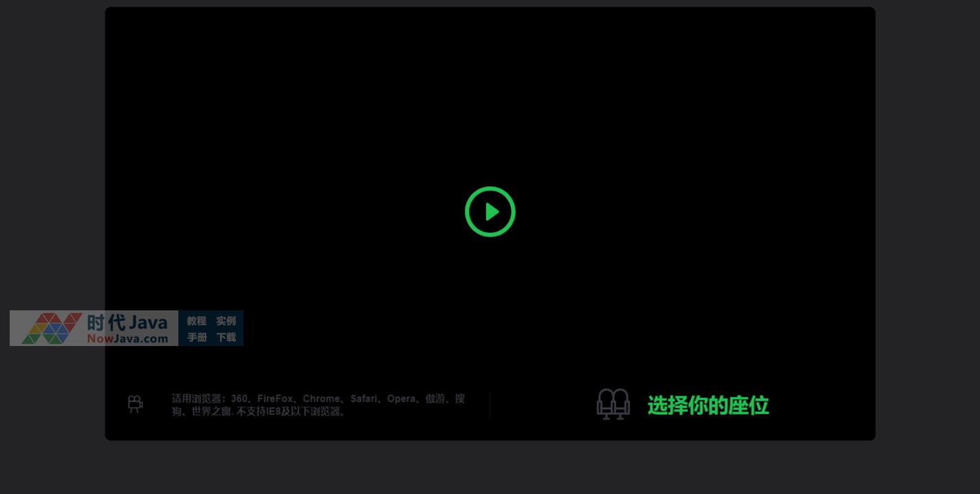
Task: Click the movie camera icon
Action: pos(135,404)
